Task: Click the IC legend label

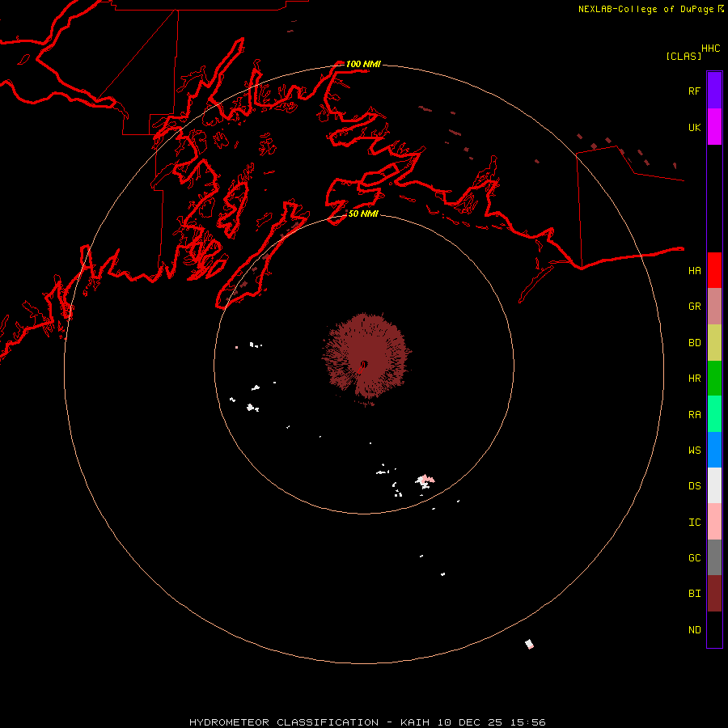Action: [x=694, y=523]
